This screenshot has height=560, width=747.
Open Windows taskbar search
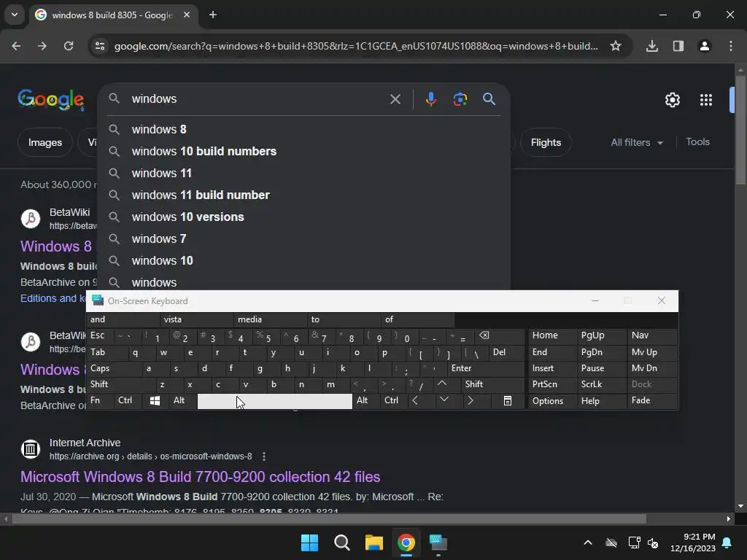341,542
